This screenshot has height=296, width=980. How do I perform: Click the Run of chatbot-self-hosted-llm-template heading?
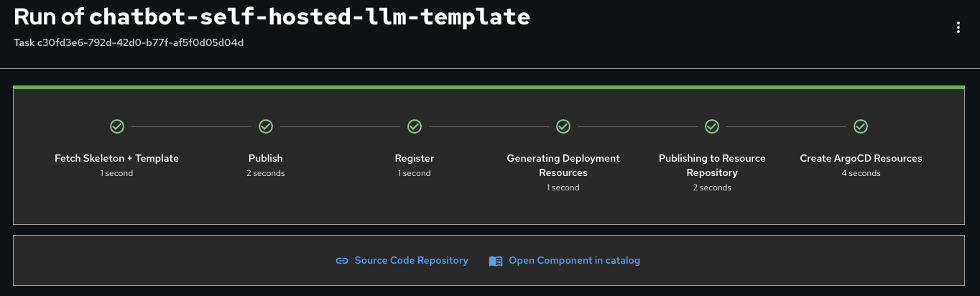click(272, 17)
